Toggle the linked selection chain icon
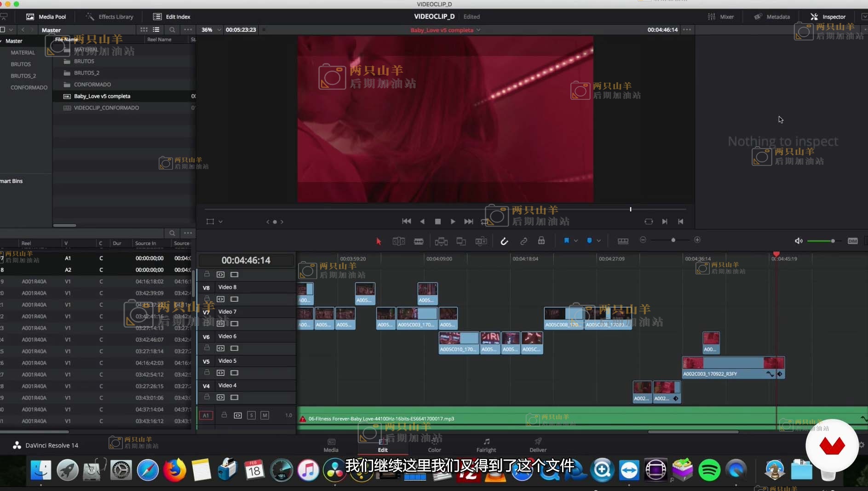The height and width of the screenshot is (491, 868). click(523, 241)
